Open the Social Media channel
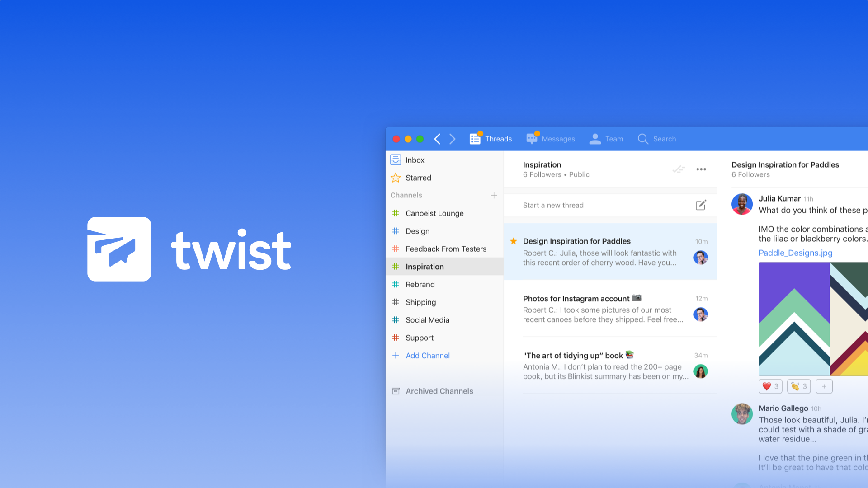Screen dimensions: 868x488 pyautogui.click(x=427, y=319)
